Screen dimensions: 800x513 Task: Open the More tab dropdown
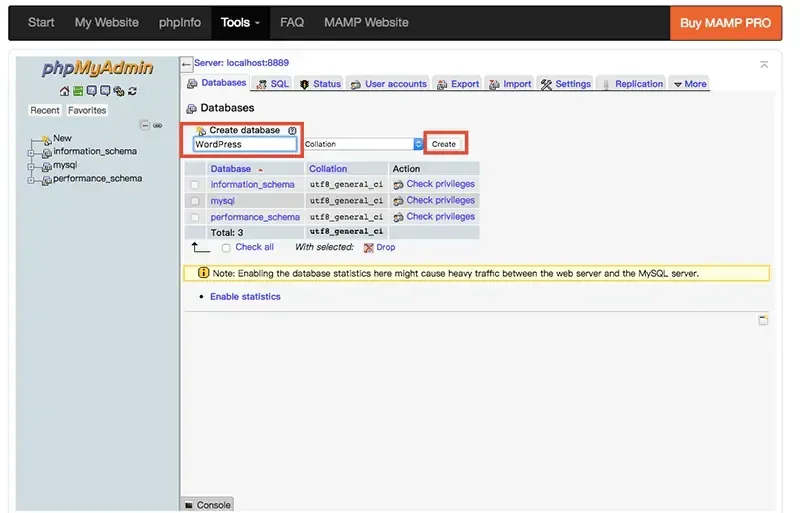690,84
